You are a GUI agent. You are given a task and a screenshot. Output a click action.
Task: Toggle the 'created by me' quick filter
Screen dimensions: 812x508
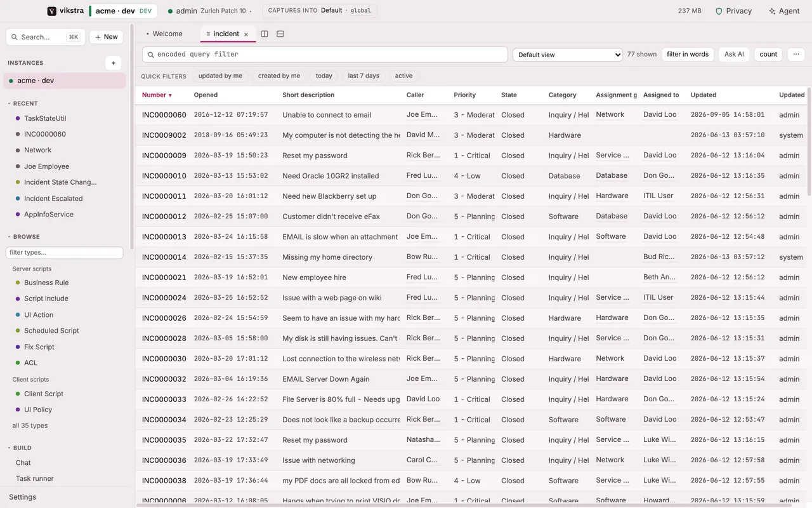click(279, 76)
